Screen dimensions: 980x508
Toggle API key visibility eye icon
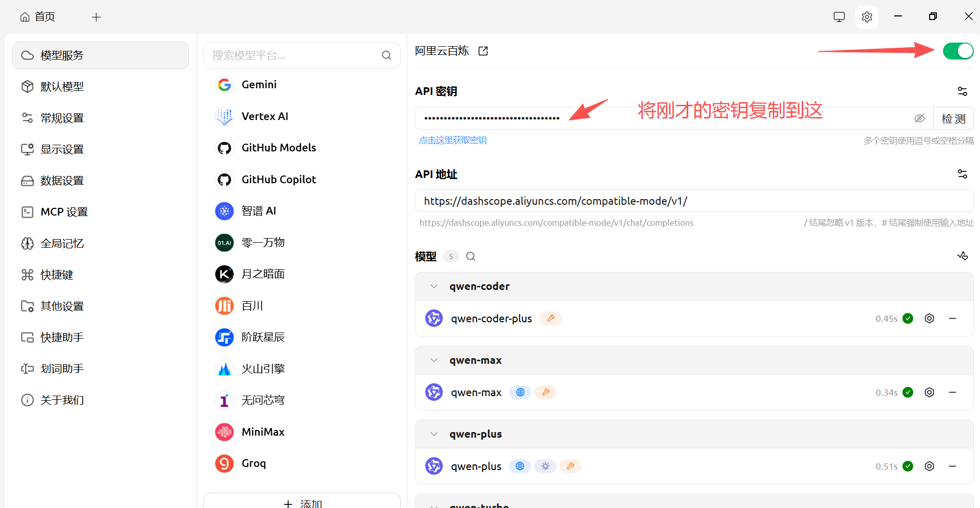[919, 119]
